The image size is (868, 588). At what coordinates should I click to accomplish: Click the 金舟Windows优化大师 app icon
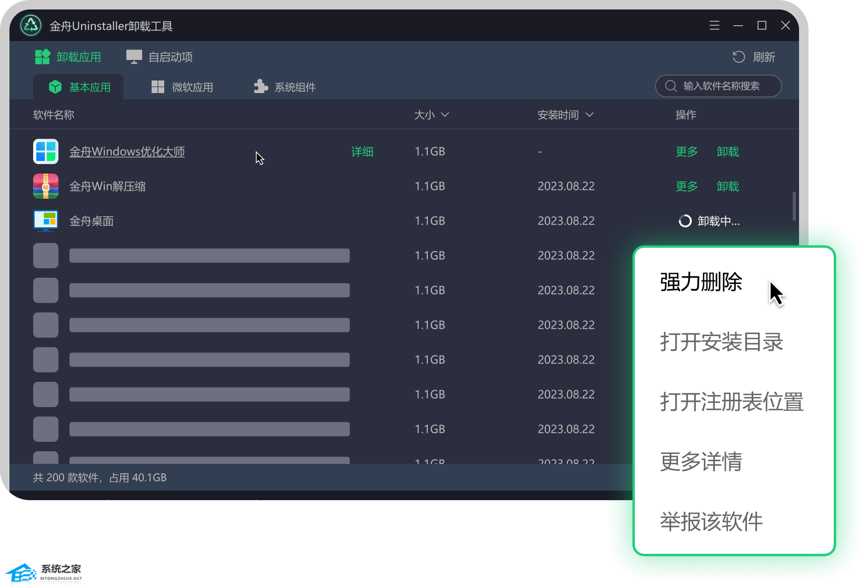46,151
